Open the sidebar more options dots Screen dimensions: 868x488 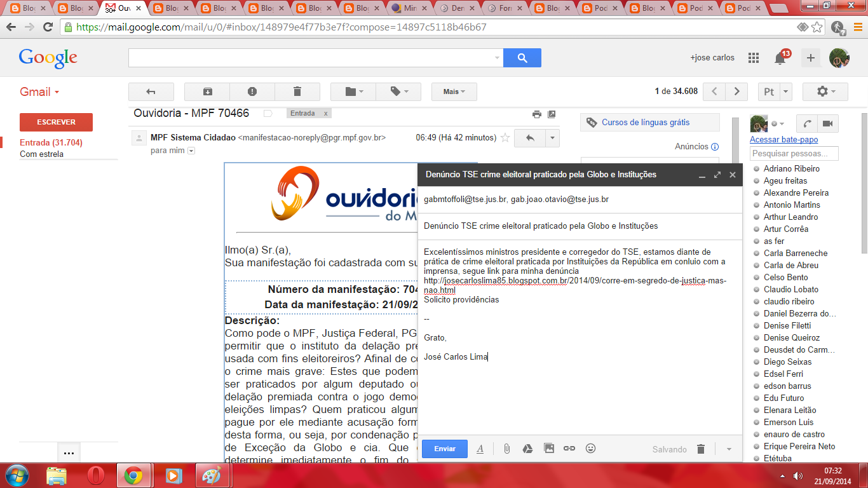point(69,454)
